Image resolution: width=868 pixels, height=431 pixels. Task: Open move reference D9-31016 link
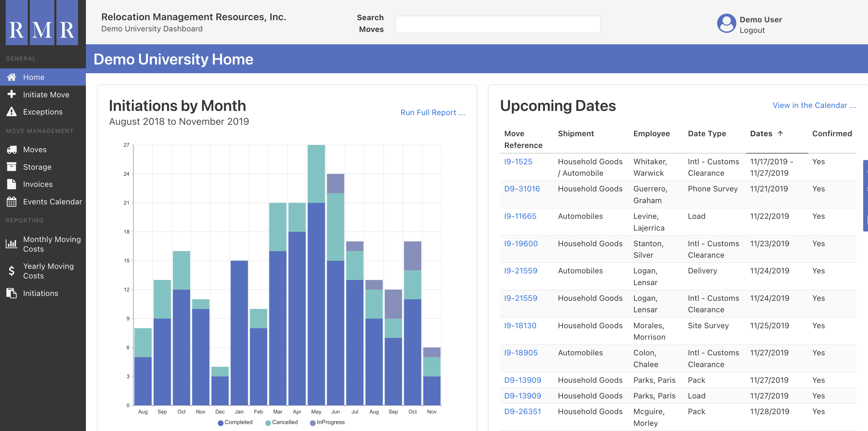[x=522, y=189]
